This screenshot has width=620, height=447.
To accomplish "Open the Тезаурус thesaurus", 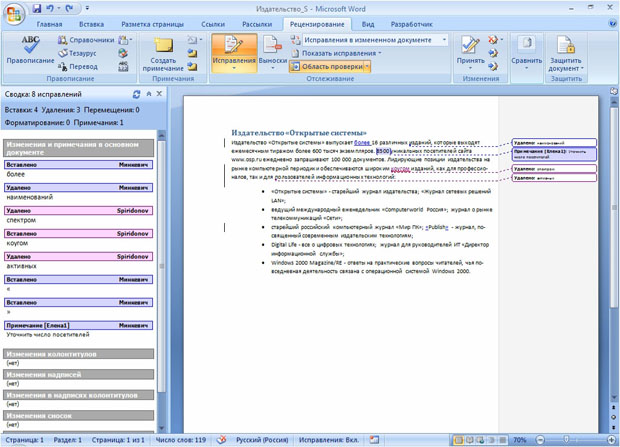I will point(78,53).
